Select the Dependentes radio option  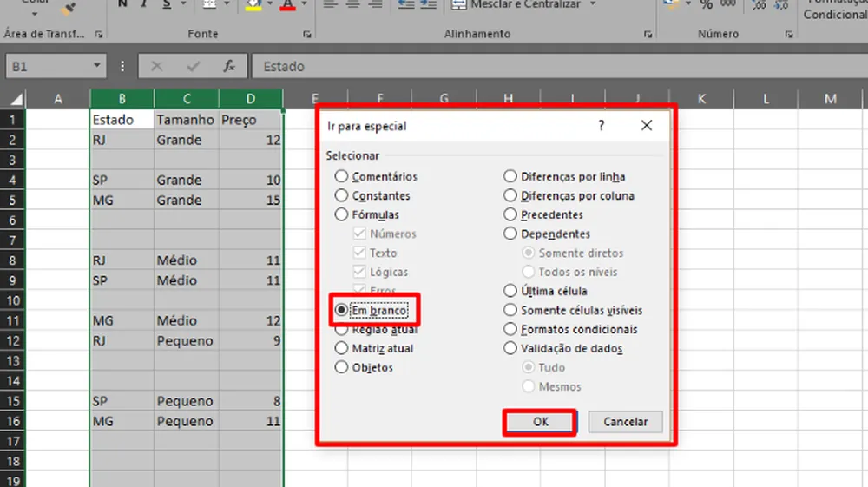[x=546, y=234]
